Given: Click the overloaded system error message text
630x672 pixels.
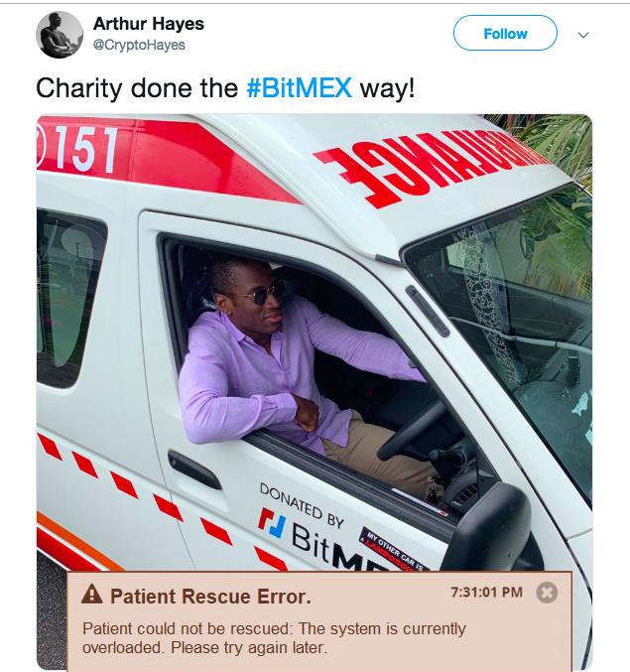Looking at the screenshot, I should click(274, 638).
